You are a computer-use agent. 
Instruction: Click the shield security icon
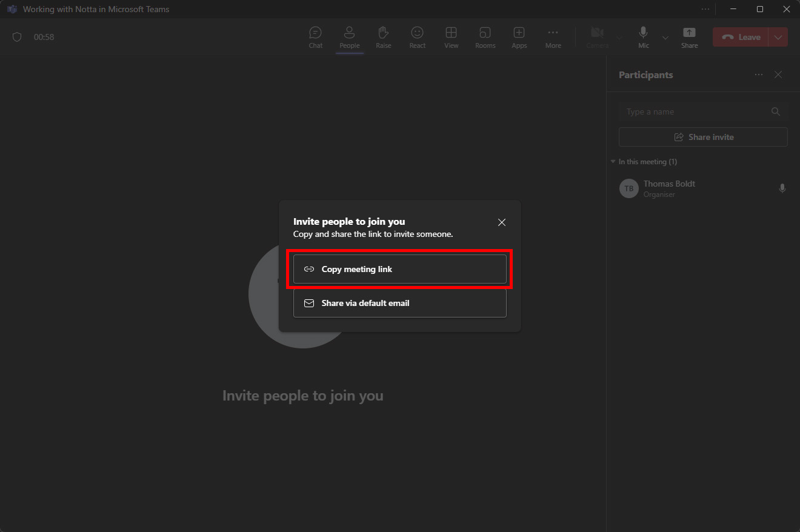[x=17, y=37]
